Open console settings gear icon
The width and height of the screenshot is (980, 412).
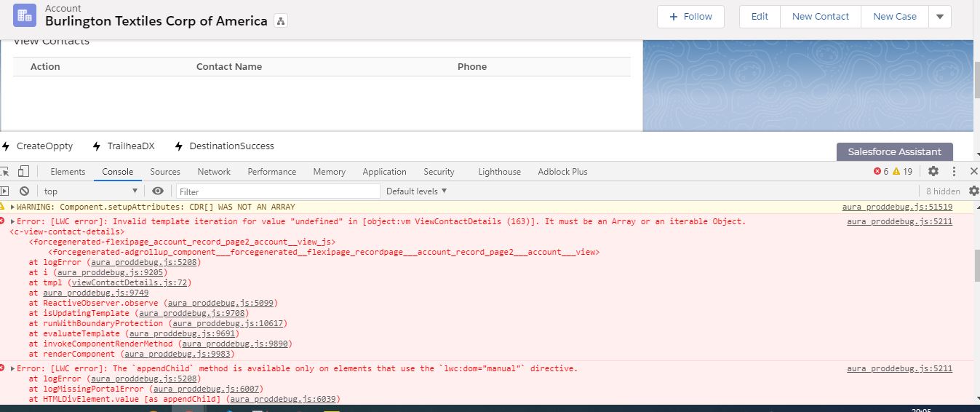pyautogui.click(x=974, y=191)
